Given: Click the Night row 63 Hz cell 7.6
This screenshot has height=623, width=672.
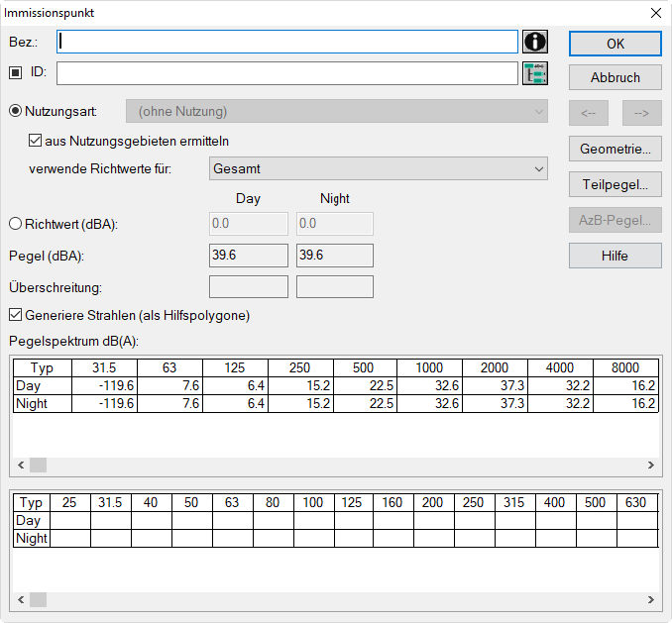Looking at the screenshot, I should (169, 404).
